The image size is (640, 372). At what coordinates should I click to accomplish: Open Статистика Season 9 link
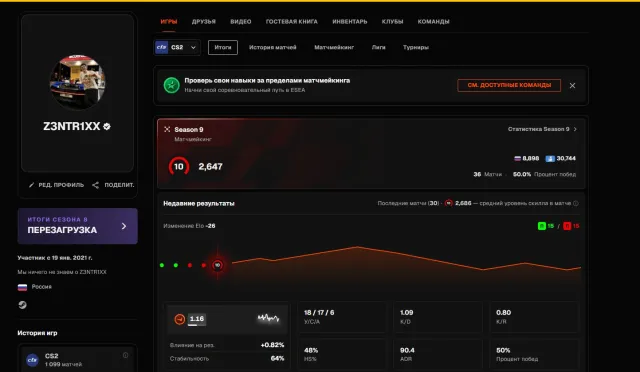click(x=542, y=129)
